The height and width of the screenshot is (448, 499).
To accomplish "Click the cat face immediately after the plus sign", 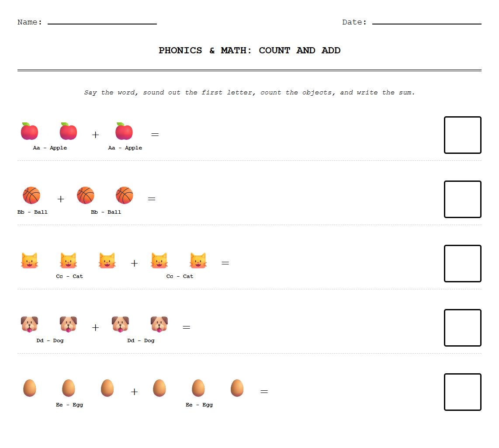I will 159,260.
